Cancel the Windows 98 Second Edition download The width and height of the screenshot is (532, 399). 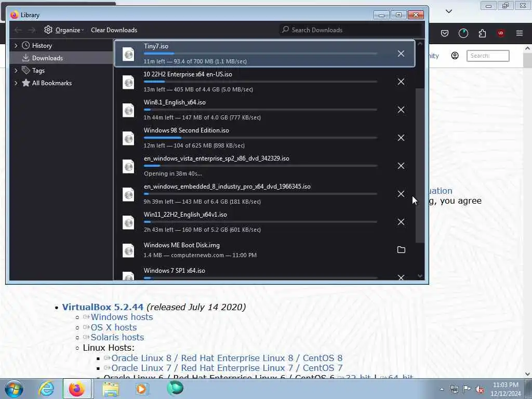[401, 138]
